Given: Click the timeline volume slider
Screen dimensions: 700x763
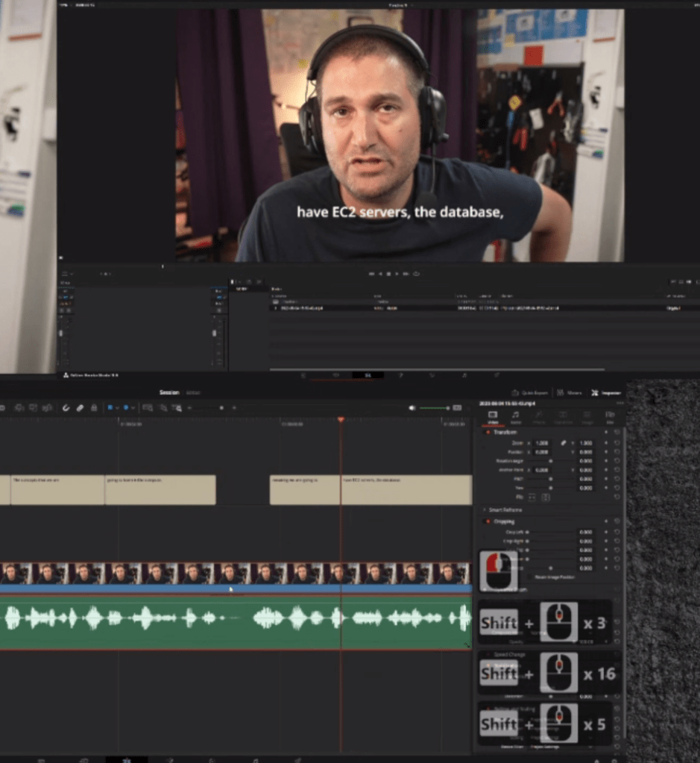Looking at the screenshot, I should pos(435,408).
